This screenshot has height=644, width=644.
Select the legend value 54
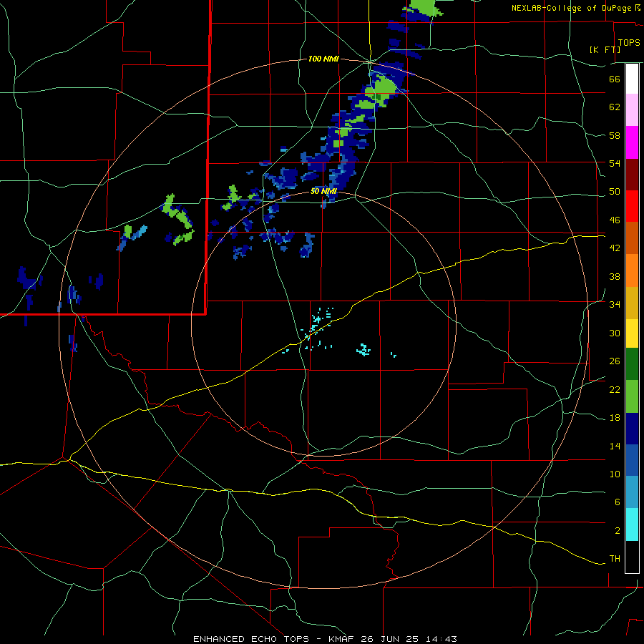click(615, 163)
